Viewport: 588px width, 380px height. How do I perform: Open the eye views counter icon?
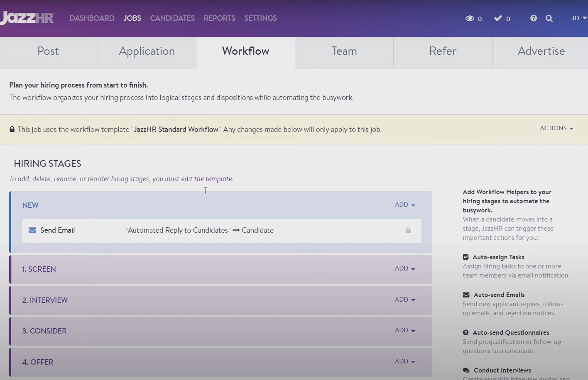coord(470,18)
